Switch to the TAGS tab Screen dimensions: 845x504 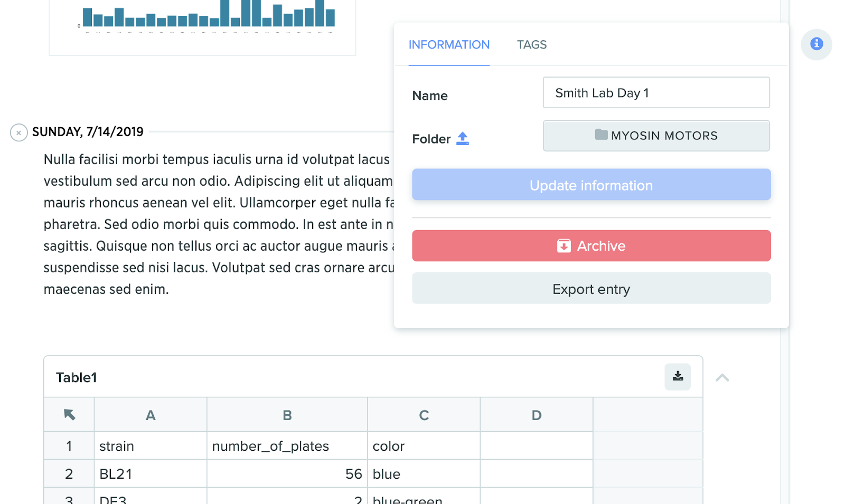point(531,45)
